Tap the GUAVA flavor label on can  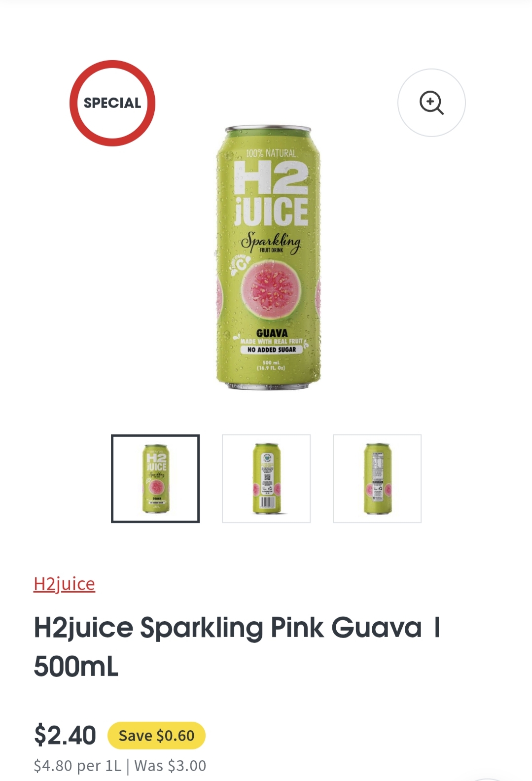click(x=272, y=333)
